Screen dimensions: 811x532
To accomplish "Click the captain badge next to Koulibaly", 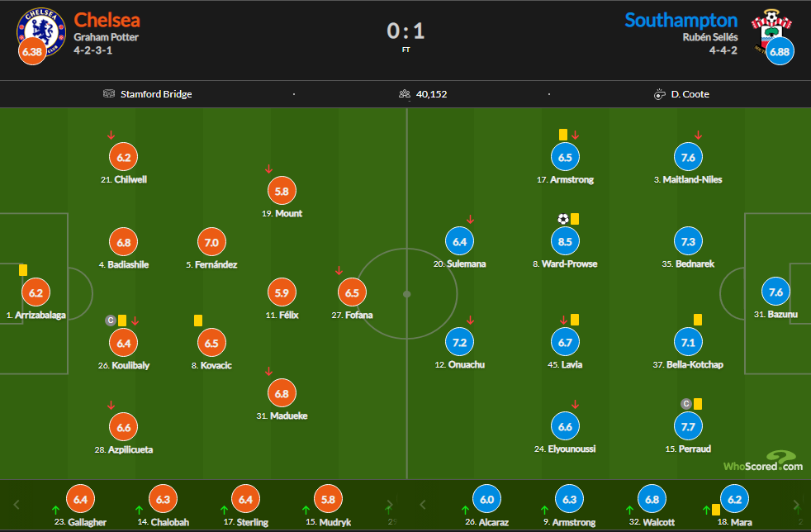I will 109,320.
